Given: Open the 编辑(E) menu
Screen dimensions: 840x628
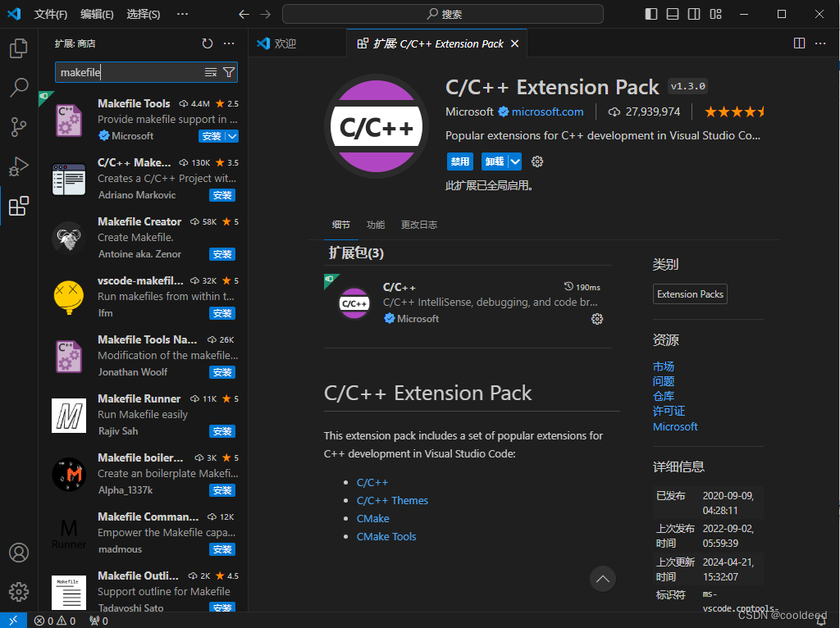Looking at the screenshot, I should [97, 14].
